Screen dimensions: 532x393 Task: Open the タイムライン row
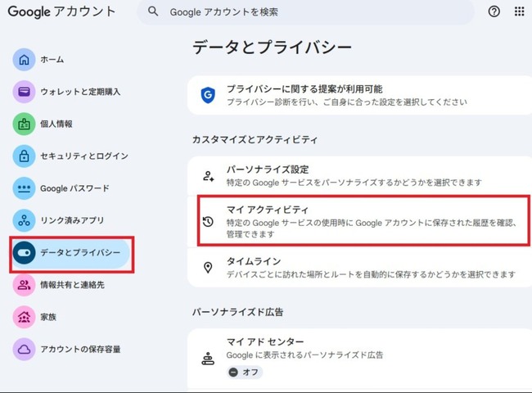point(359,268)
